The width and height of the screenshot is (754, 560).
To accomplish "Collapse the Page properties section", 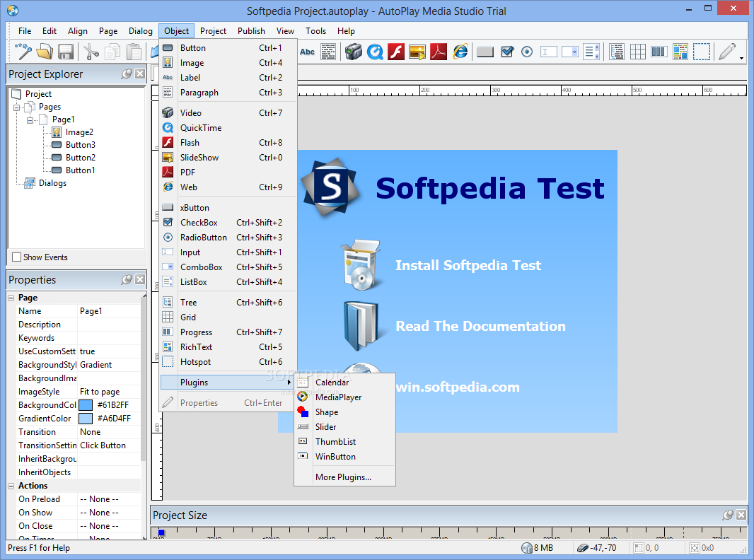I will pyautogui.click(x=11, y=298).
